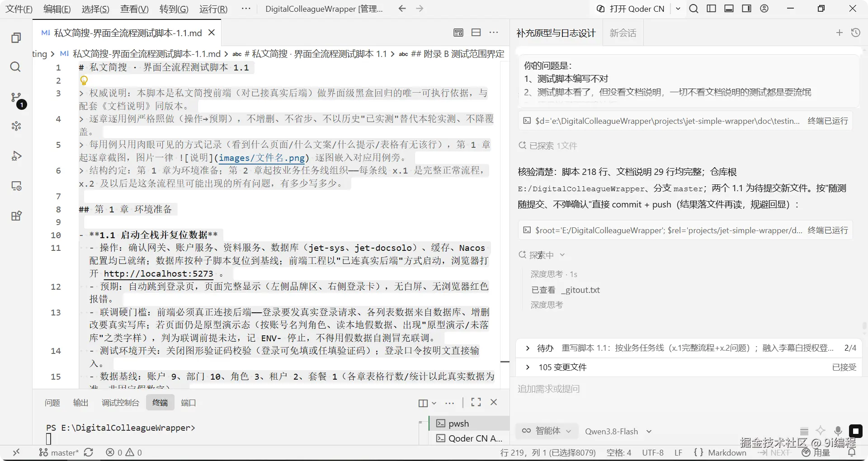Toggle primary sidebar layout icon
The height and width of the screenshot is (461, 868).
click(711, 9)
